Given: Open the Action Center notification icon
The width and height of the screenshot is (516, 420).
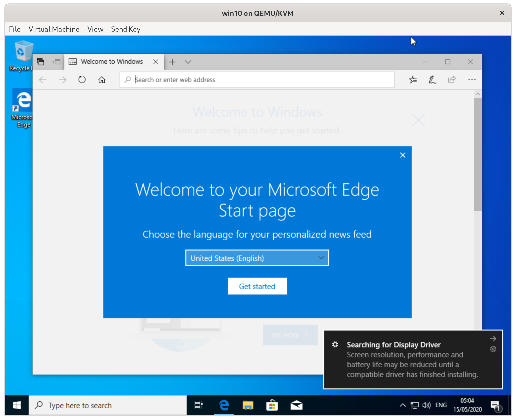Looking at the screenshot, I should [496, 406].
